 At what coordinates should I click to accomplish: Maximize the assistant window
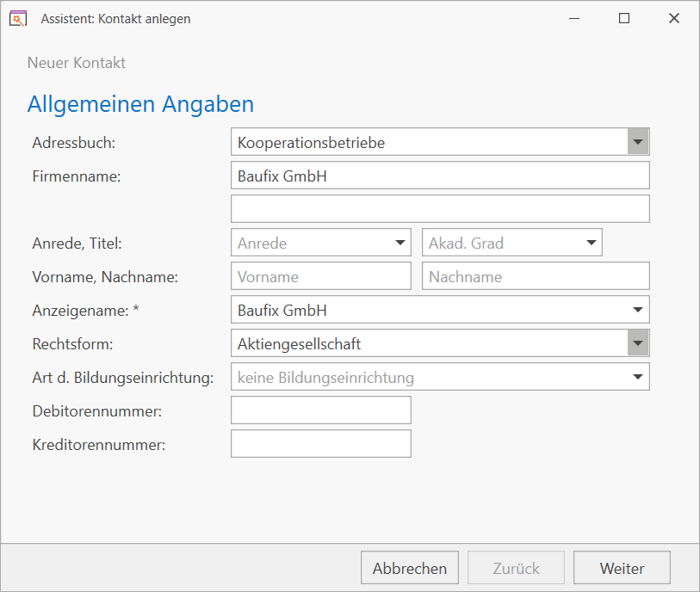(x=624, y=18)
